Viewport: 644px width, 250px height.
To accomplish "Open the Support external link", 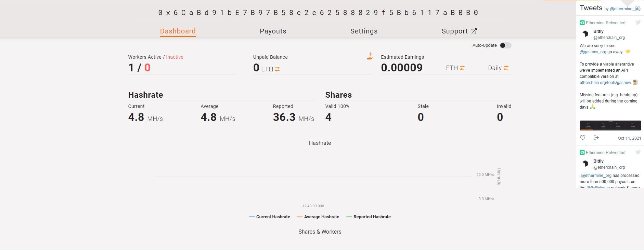I will (x=459, y=31).
